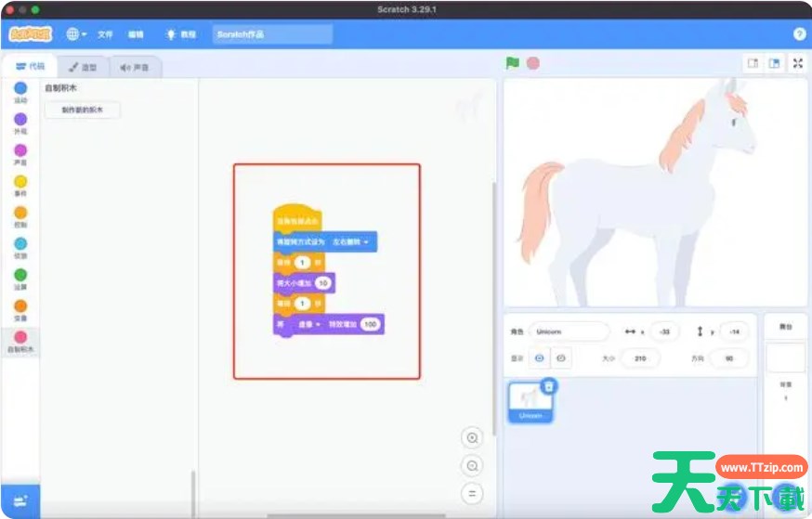Select the Variables blocks category
The width and height of the screenshot is (812, 519).
pos(20,310)
